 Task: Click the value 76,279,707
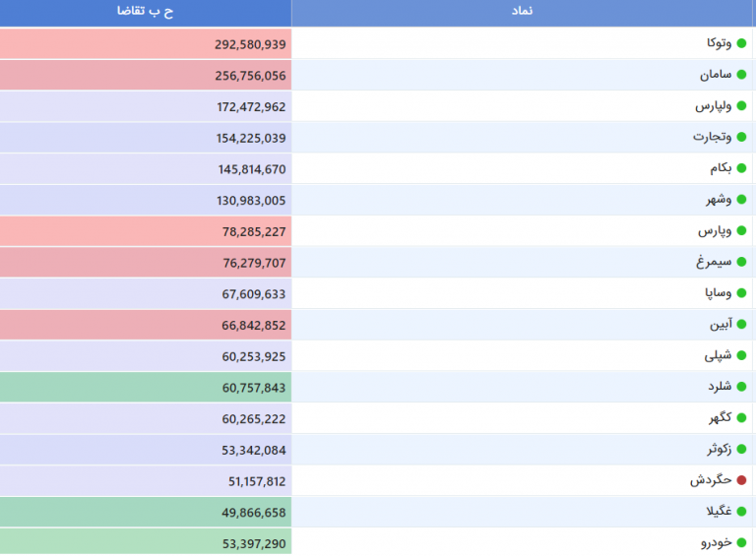coord(254,263)
